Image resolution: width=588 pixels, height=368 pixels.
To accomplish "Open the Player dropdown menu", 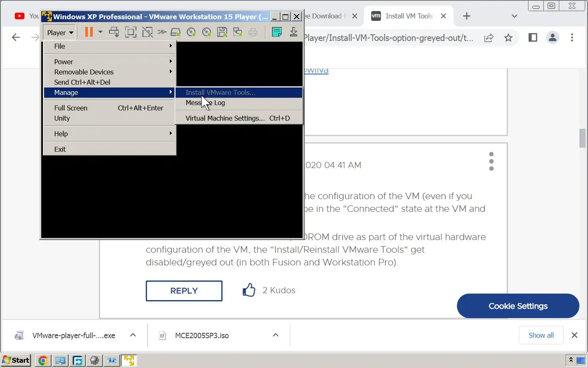I will (60, 32).
